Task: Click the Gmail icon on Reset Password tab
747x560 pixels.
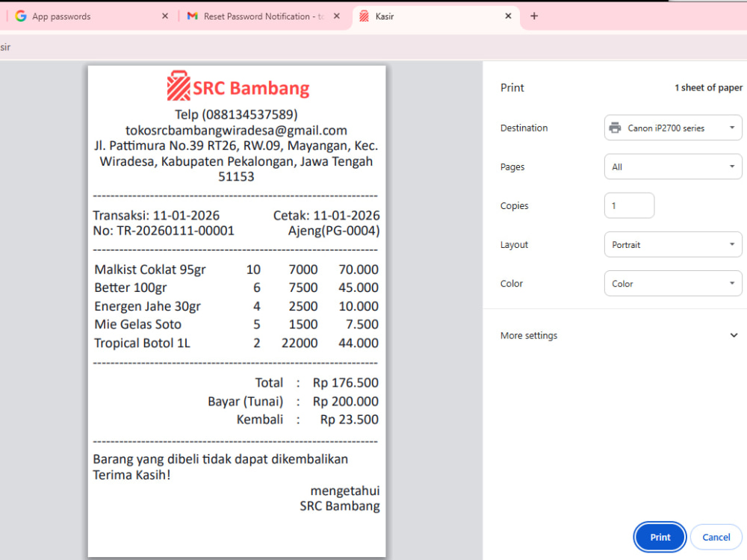Action: click(193, 16)
